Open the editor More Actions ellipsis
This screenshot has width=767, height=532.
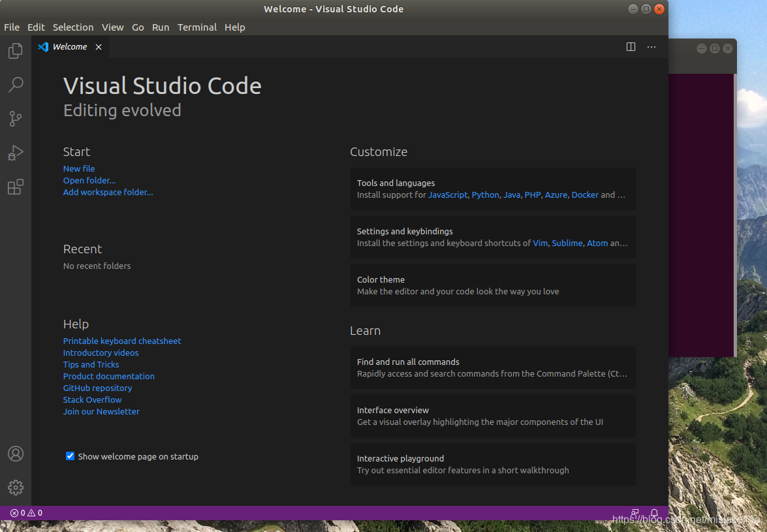tap(651, 47)
